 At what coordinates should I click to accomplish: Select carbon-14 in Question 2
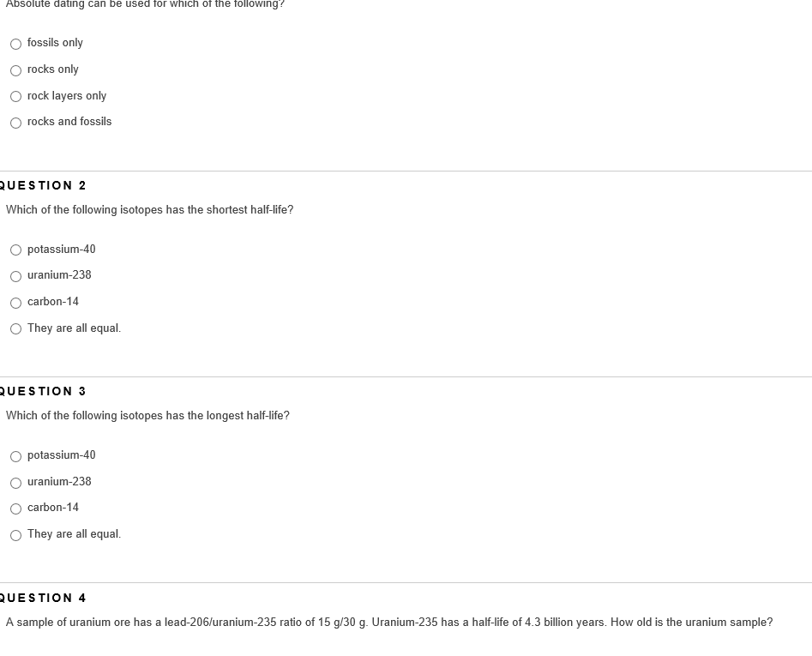16,303
